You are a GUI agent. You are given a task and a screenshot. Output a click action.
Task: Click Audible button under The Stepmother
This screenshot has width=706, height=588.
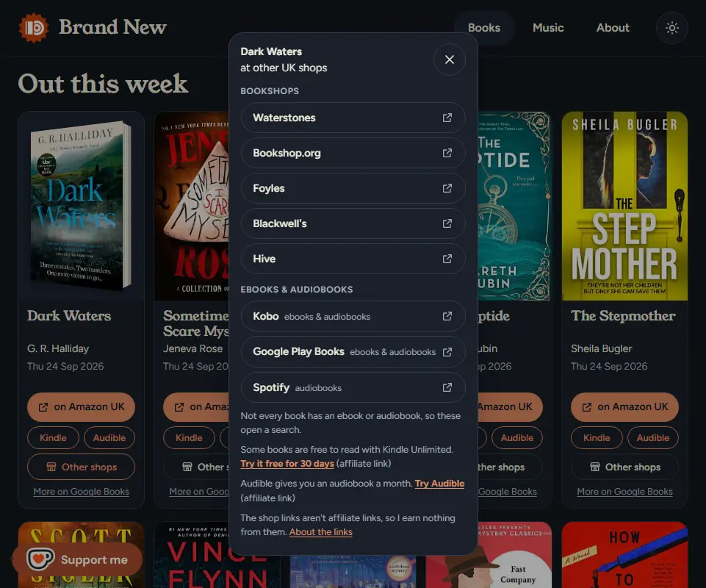point(653,438)
